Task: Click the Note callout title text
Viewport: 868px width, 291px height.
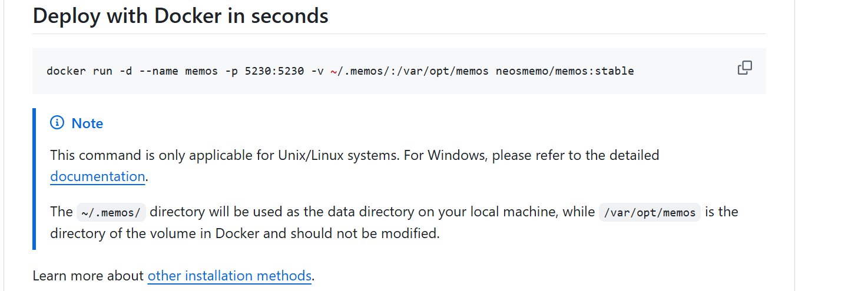Action: click(87, 123)
